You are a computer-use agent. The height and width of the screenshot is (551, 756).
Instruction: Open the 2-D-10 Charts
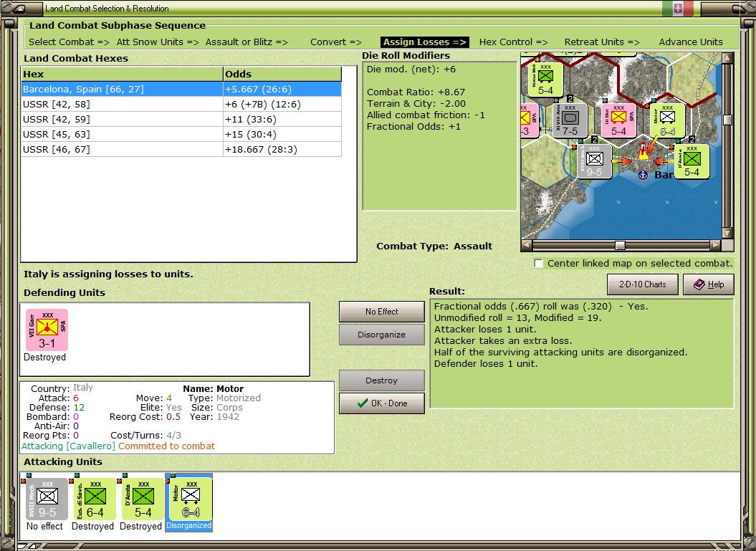[642, 284]
